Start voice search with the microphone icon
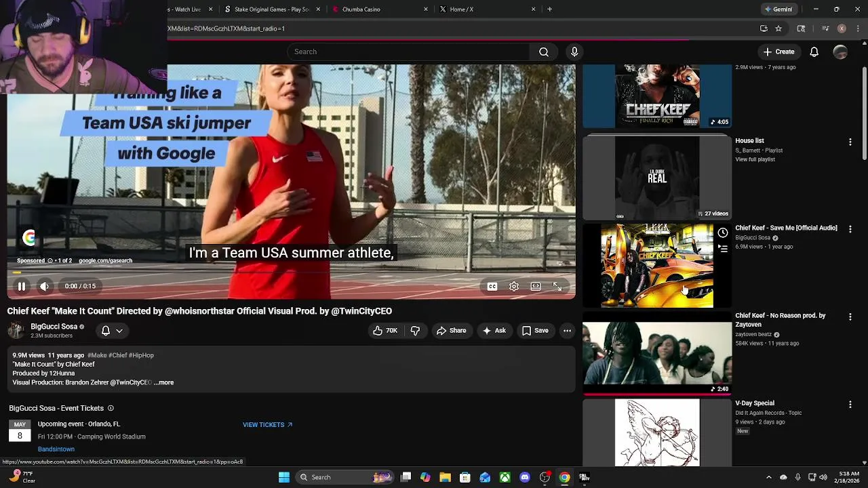868x488 pixels. pyautogui.click(x=574, y=52)
